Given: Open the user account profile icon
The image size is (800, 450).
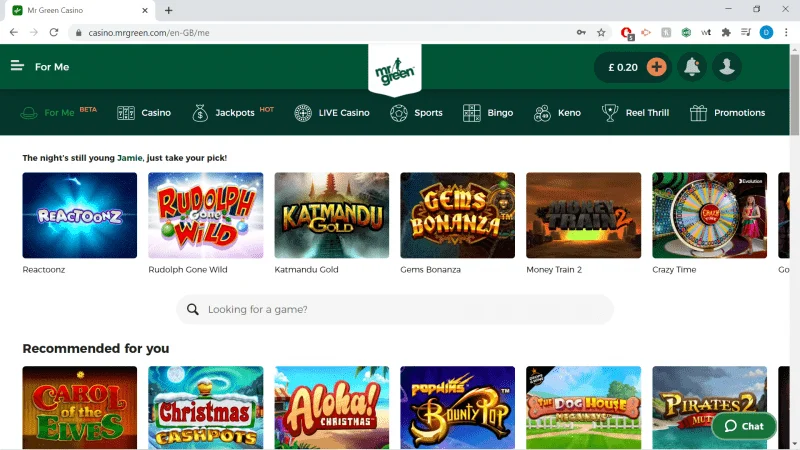Looking at the screenshot, I should coord(727,67).
